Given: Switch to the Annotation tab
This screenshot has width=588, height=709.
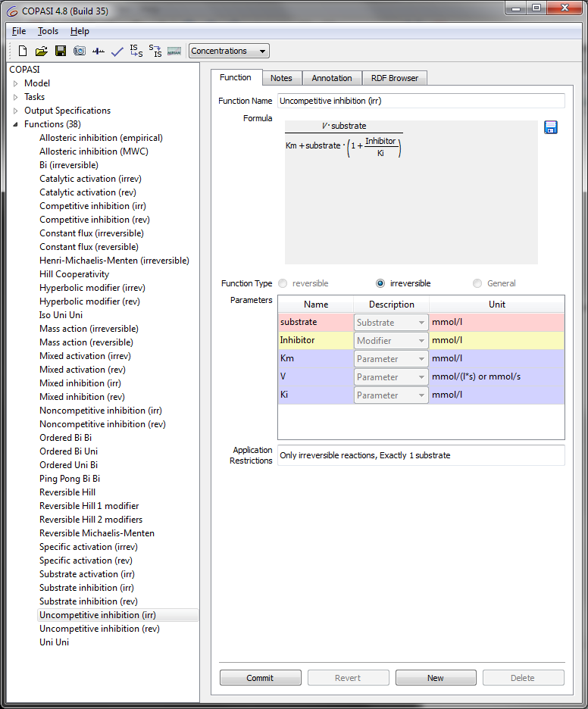Looking at the screenshot, I should [331, 78].
